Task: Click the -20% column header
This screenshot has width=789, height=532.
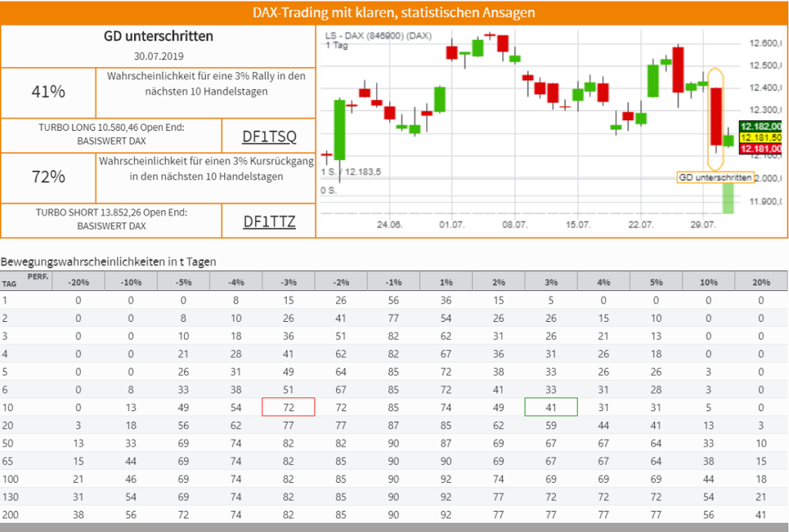Action: point(79,282)
